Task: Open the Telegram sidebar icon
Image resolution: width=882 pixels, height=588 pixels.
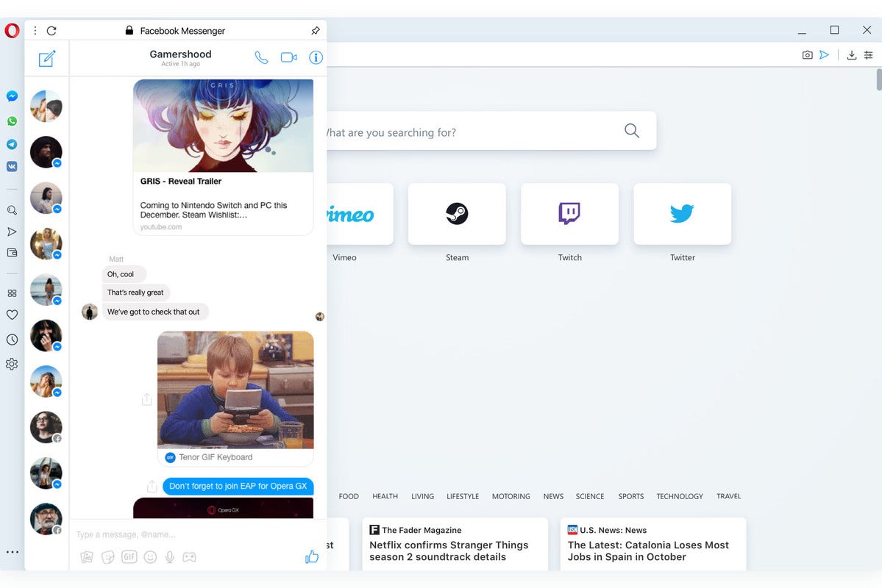Action: tap(12, 145)
